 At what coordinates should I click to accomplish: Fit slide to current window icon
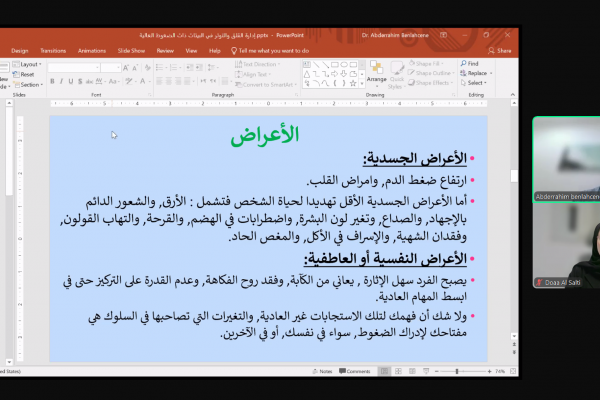[x=514, y=371]
